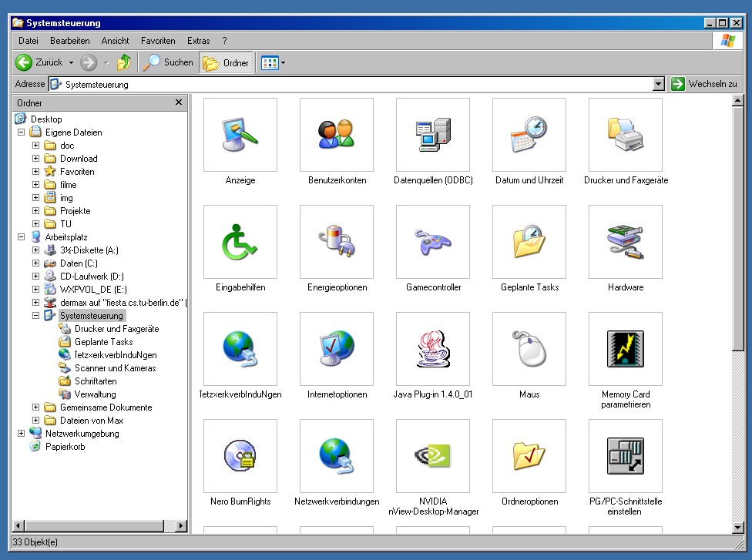Click the Suchen toolbar button
Screen dimensions: 752x560
(168, 63)
